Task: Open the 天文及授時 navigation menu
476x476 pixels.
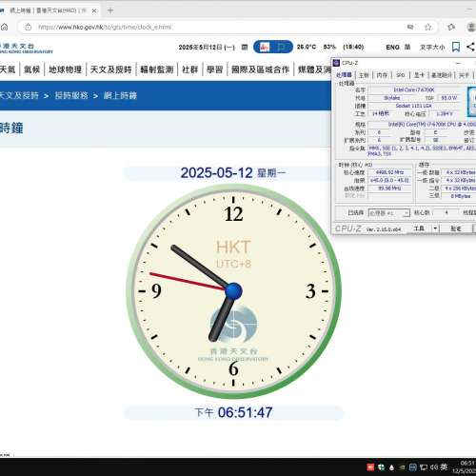Action: tap(110, 69)
